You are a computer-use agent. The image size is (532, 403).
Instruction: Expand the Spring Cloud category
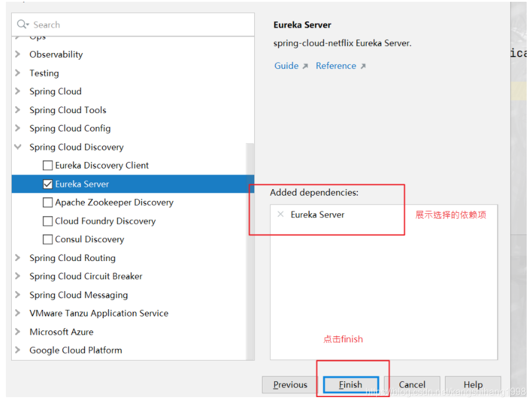pos(18,91)
